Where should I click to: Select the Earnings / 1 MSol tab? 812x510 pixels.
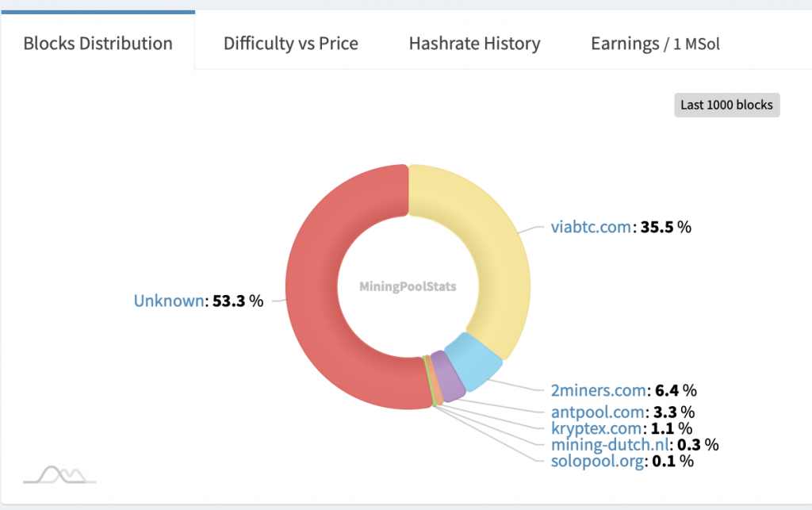pos(655,43)
